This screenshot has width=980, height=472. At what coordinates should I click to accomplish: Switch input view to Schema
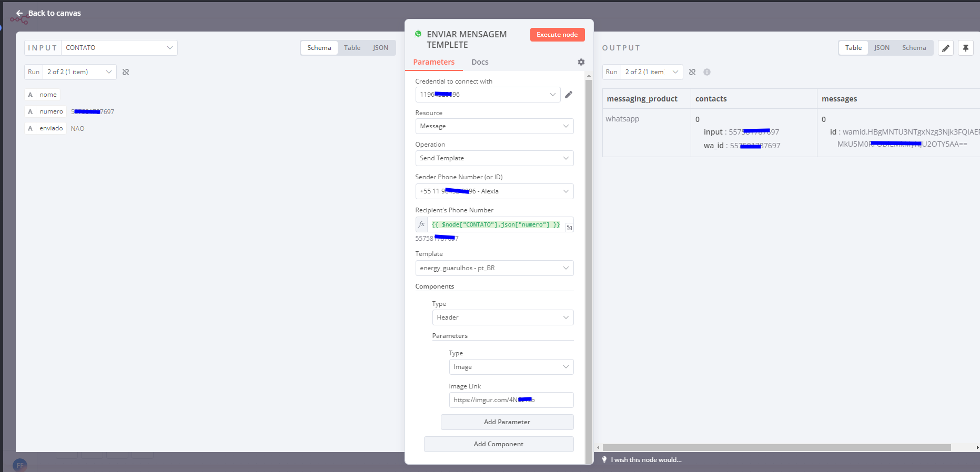tap(319, 48)
